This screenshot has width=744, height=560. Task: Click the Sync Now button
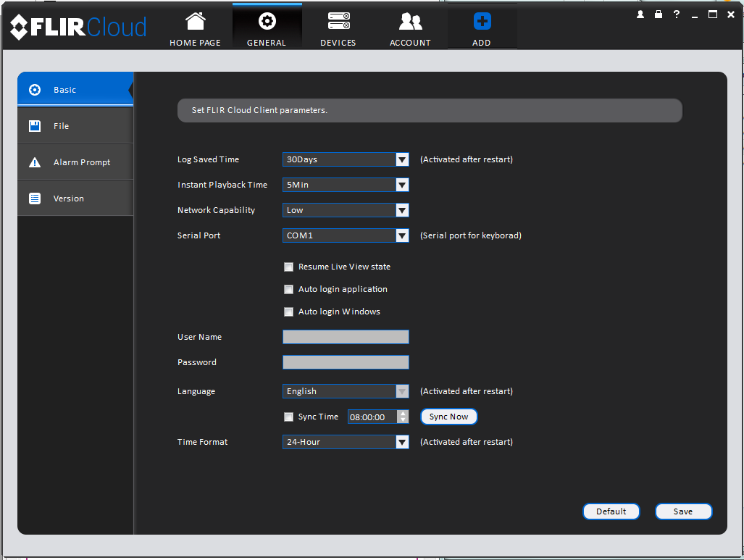[x=449, y=417]
